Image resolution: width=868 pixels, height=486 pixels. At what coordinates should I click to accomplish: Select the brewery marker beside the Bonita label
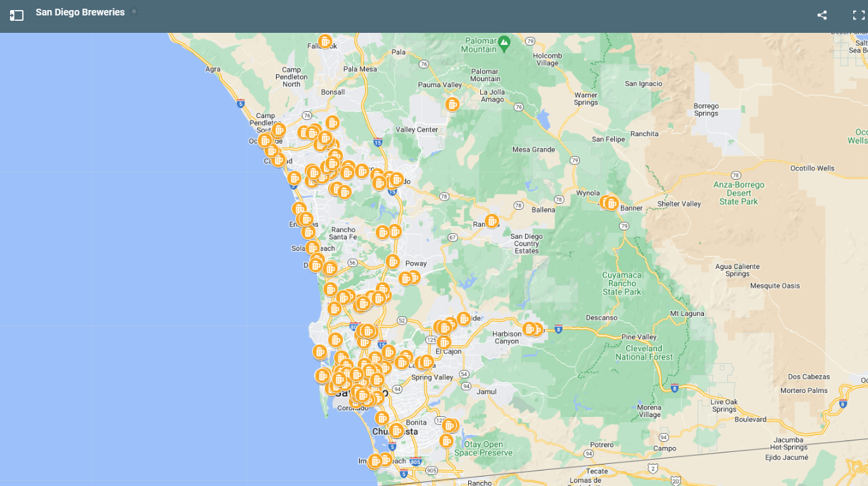(x=382, y=418)
